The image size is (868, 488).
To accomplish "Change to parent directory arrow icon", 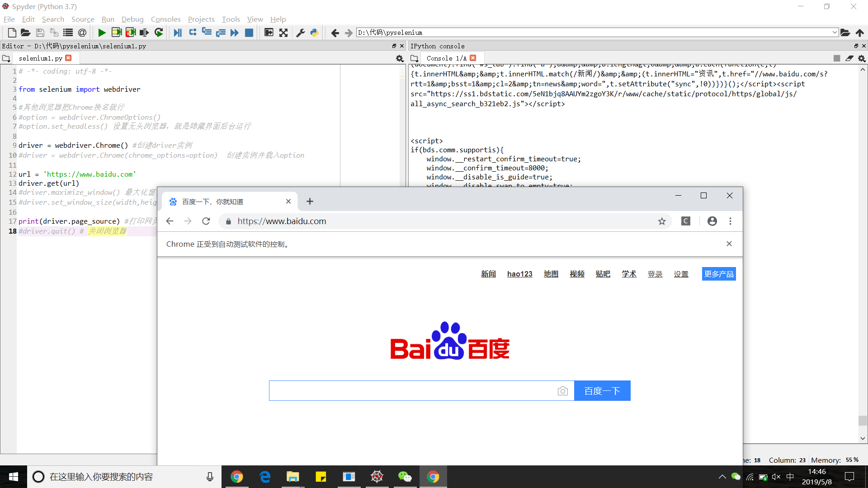I will tap(859, 33).
